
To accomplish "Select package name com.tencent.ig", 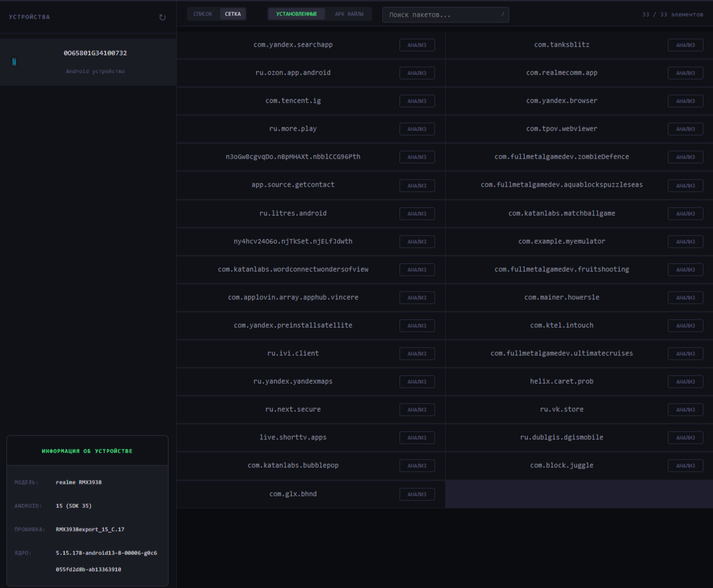I will tap(293, 101).
